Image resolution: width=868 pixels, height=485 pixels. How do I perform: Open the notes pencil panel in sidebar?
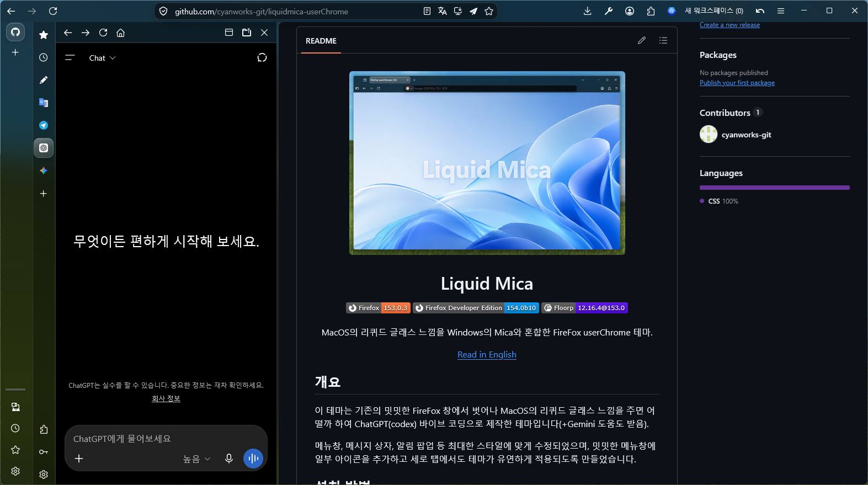[44, 80]
